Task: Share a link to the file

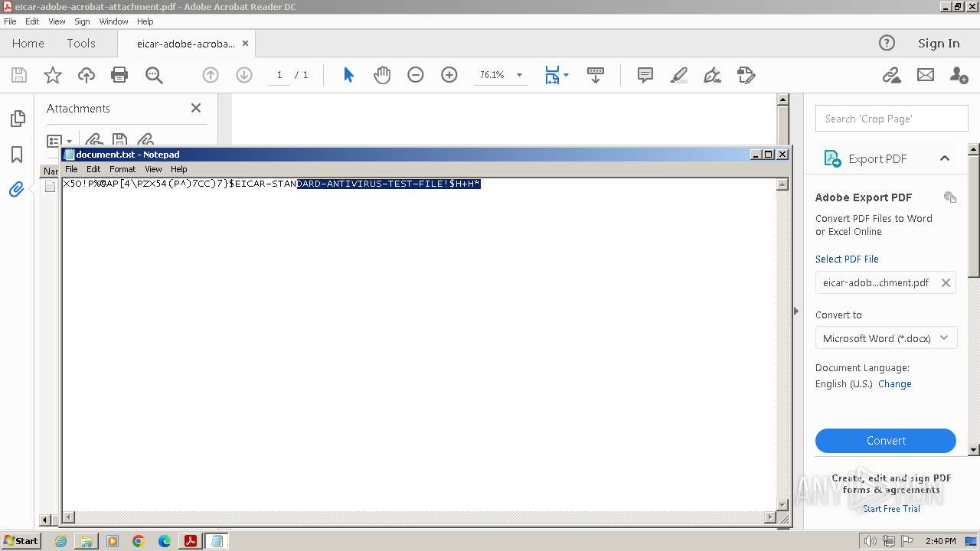Action: pos(891,75)
